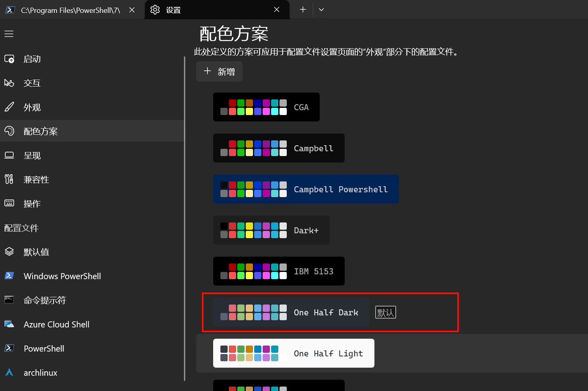Open the hamburger navigation menu
This screenshot has width=588, height=391.
click(x=9, y=34)
